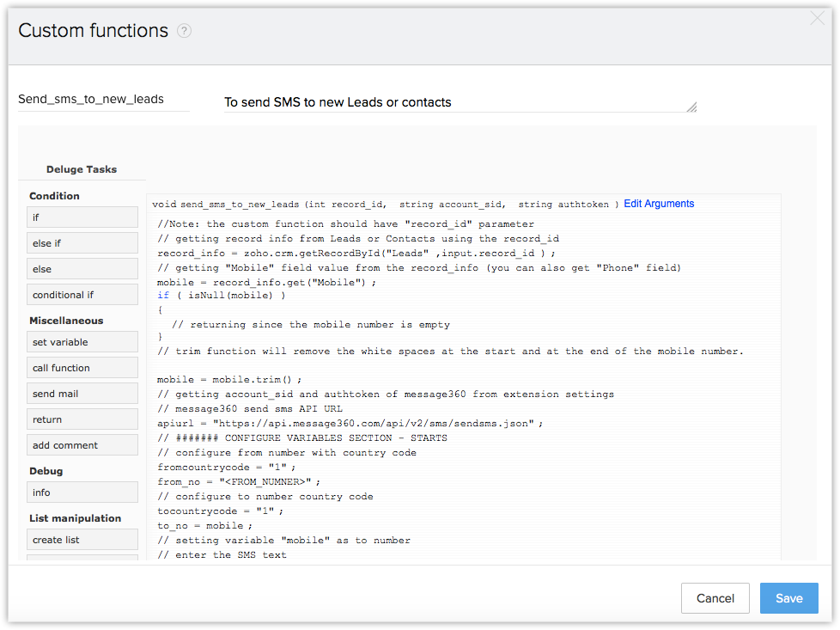Screen dimensions: 840x630
Task: Click the function name field
Action: pyautogui.click(x=103, y=99)
